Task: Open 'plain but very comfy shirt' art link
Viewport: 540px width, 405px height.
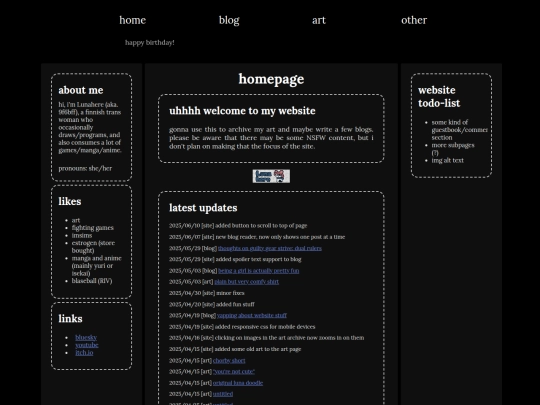Action: click(247, 282)
